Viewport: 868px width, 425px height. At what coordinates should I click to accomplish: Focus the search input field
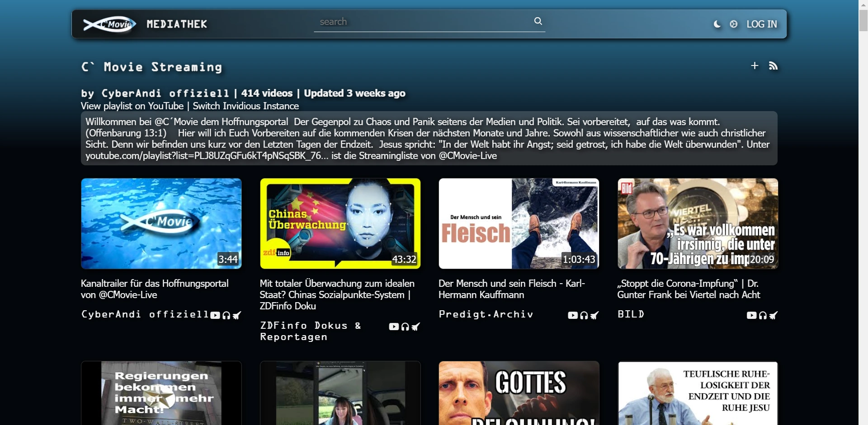pyautogui.click(x=423, y=22)
